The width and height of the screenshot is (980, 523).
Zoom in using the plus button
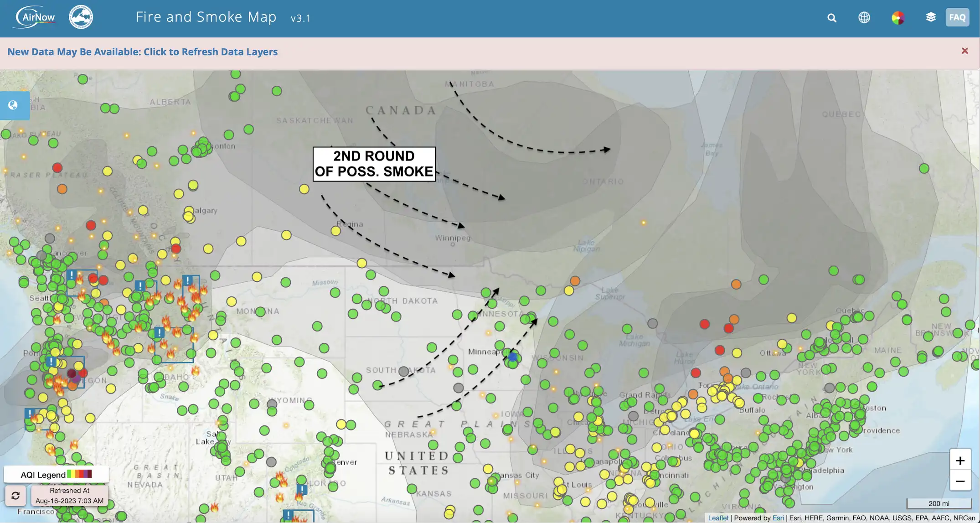[960, 461]
